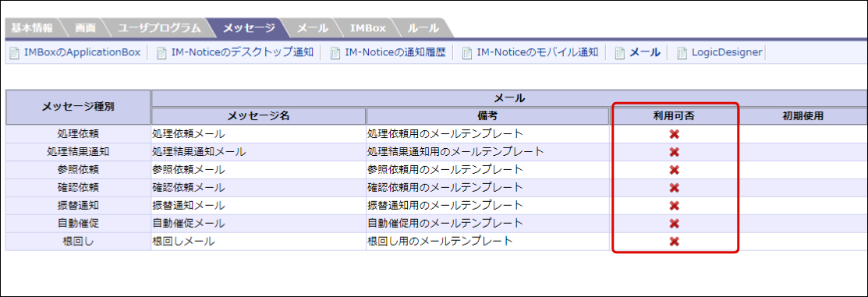Click 根回し in message type column

[x=78, y=241]
